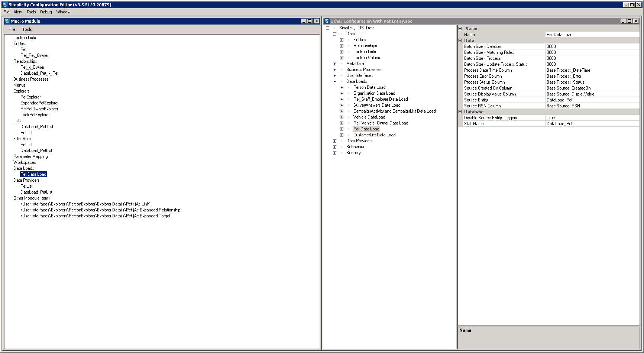Select Workspaces heading in Macro Module
Screen dimensions: 644x353
pos(25,162)
